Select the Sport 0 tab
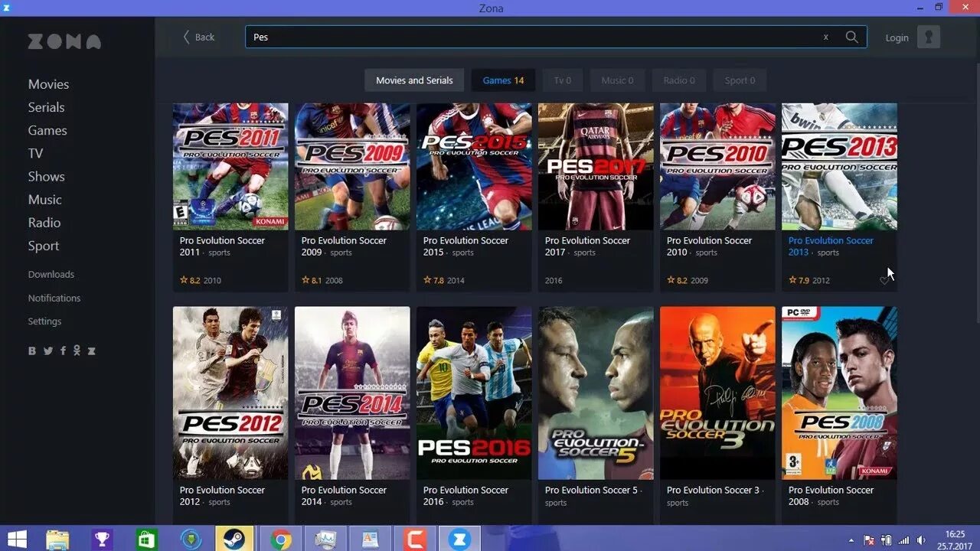 740,80
